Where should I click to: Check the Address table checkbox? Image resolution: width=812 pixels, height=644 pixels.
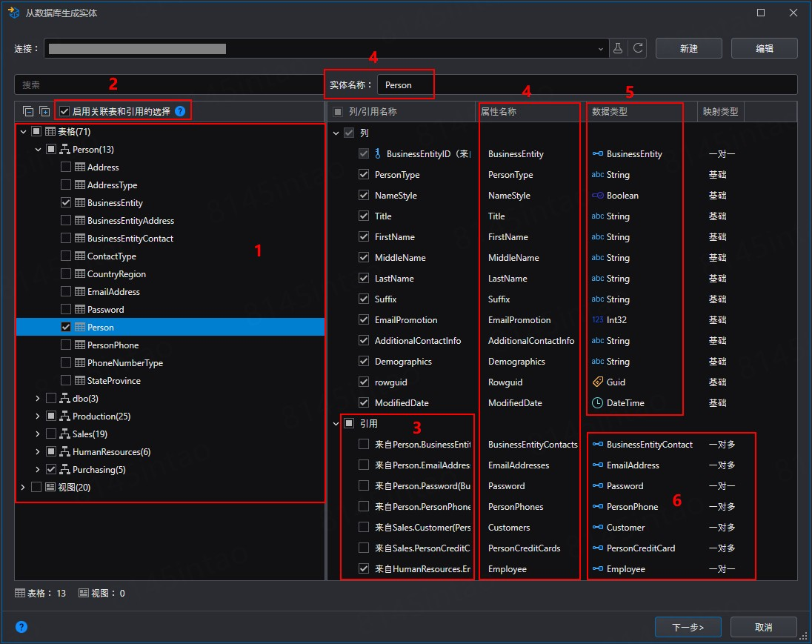coord(66,167)
